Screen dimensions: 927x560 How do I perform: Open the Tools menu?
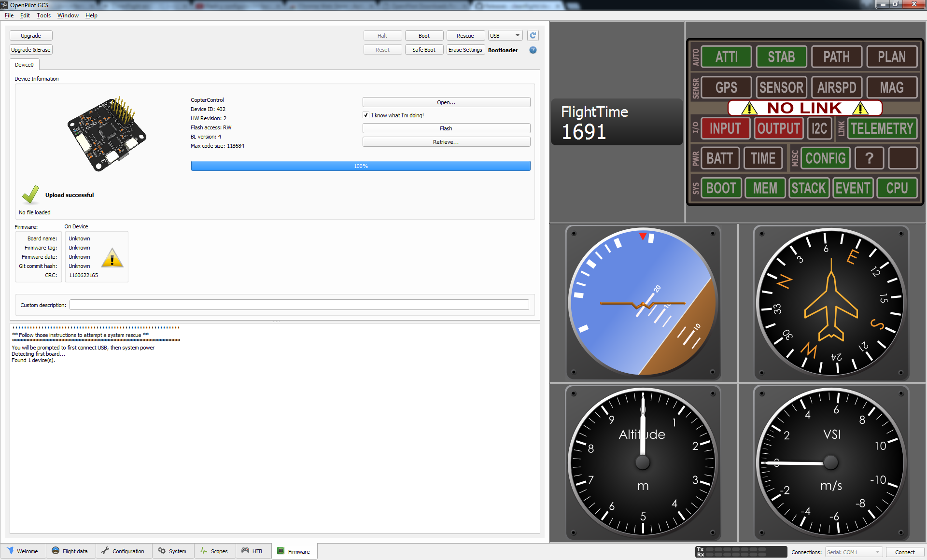pyautogui.click(x=43, y=15)
